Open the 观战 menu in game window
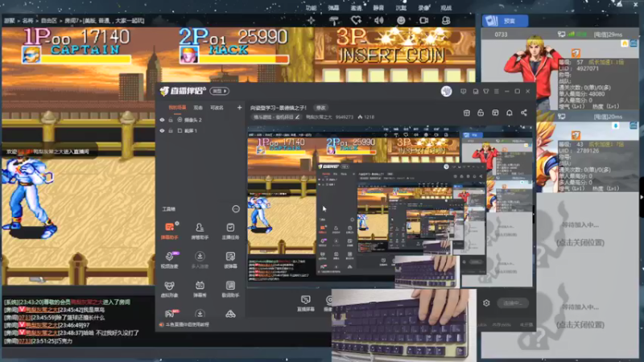 [x=446, y=8]
